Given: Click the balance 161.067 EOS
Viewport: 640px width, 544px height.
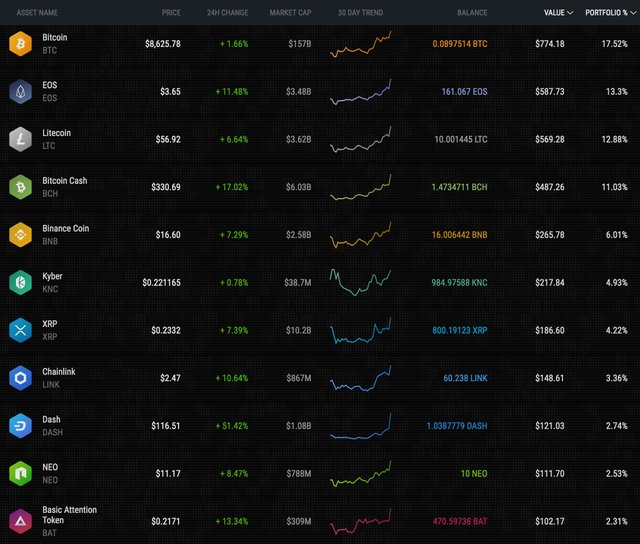Looking at the screenshot, I should pos(464,91).
